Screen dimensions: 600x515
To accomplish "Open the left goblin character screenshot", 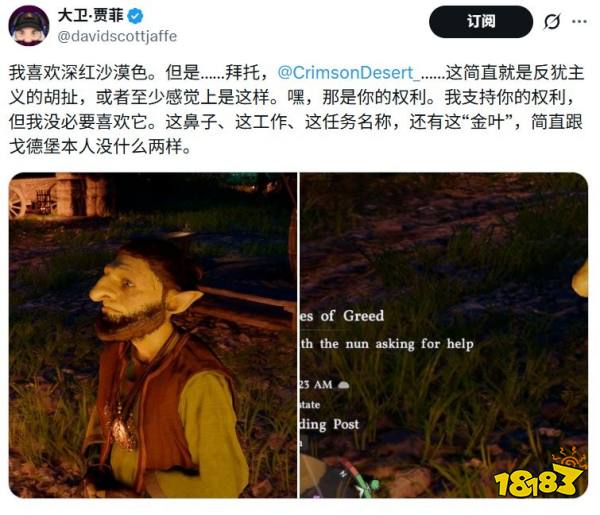I will pyautogui.click(x=153, y=335).
